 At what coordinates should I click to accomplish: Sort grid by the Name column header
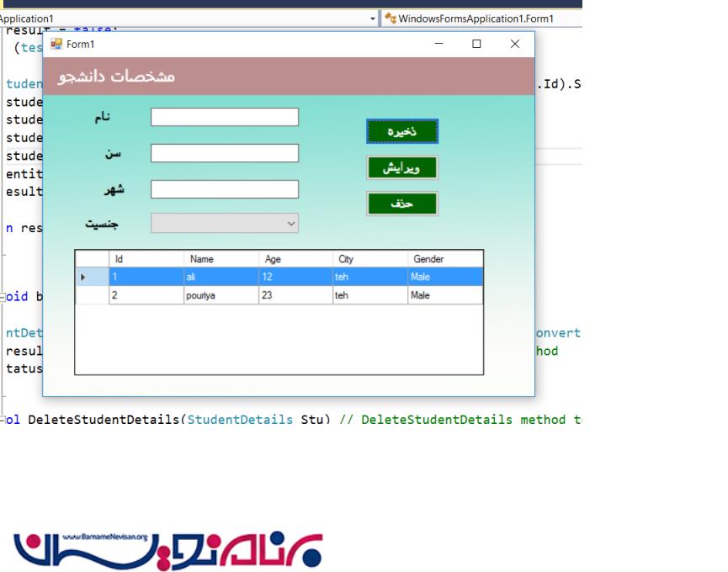point(221,259)
